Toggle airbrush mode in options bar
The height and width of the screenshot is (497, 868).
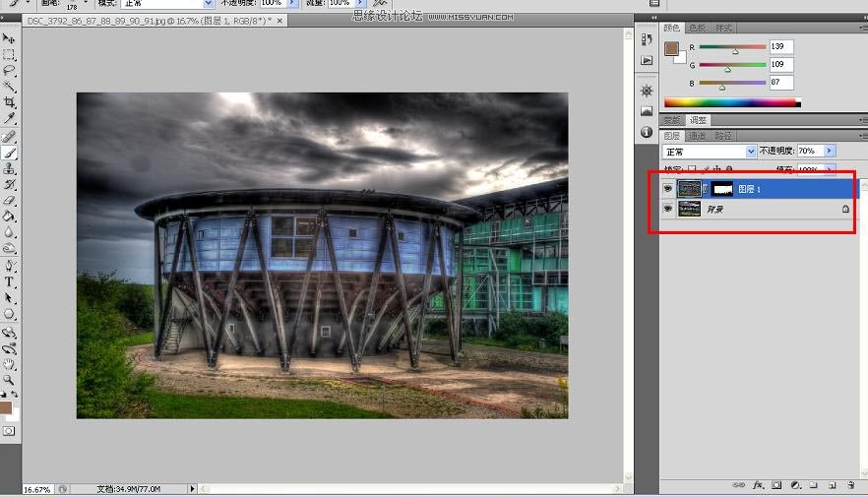[x=380, y=3]
